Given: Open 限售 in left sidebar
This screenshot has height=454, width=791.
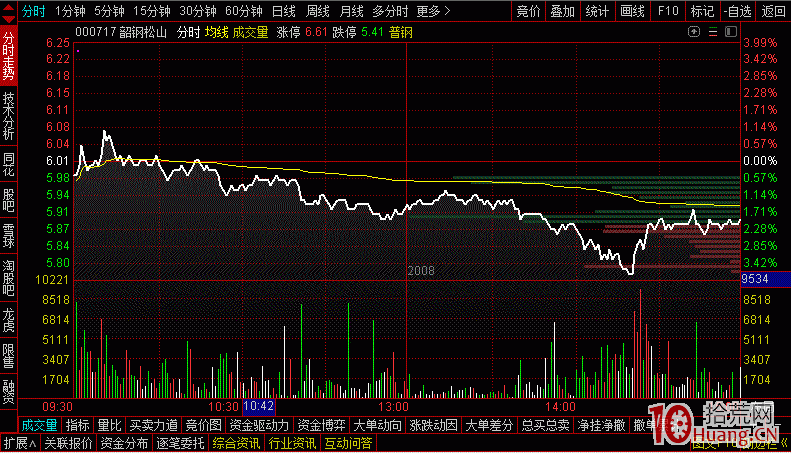Looking at the screenshot, I should coord(9,356).
